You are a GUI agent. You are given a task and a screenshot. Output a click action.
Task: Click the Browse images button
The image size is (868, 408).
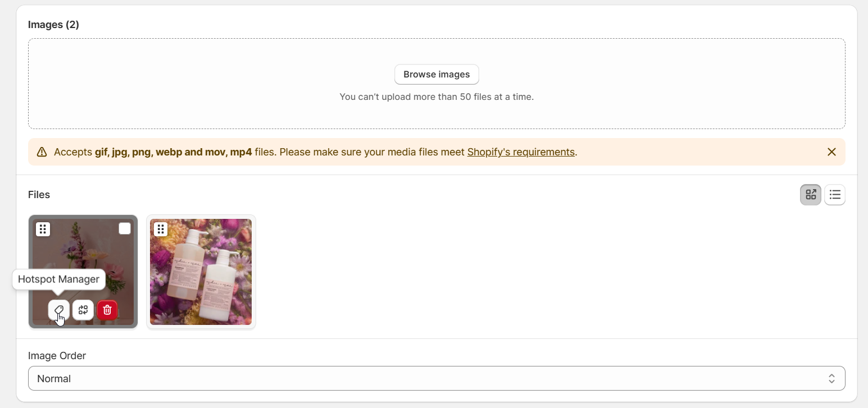point(437,74)
